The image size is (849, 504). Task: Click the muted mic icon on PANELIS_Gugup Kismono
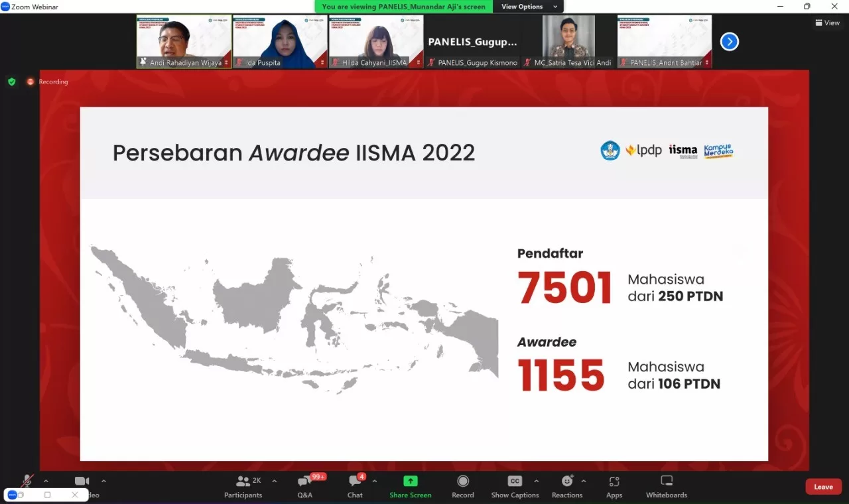(431, 62)
